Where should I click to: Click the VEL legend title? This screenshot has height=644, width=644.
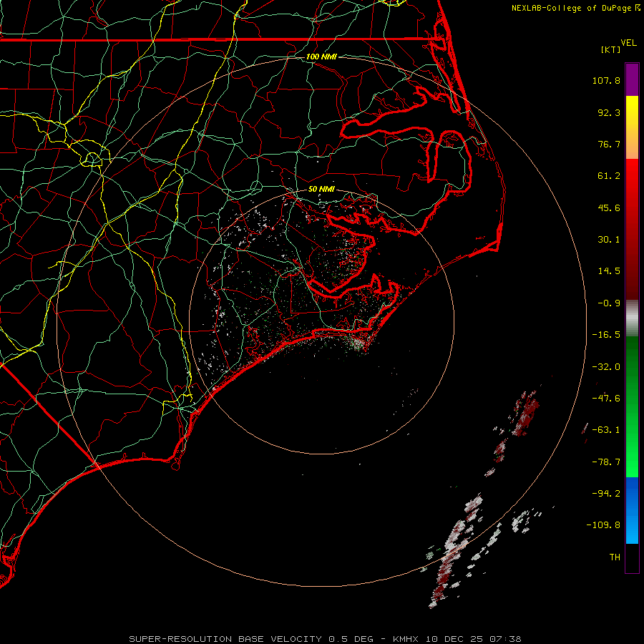pyautogui.click(x=628, y=43)
